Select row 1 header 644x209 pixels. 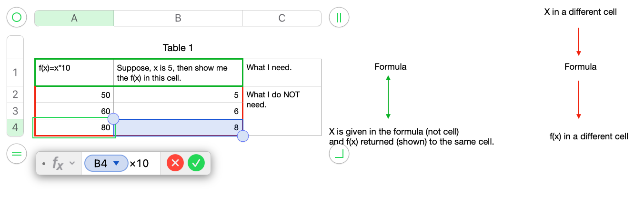[x=15, y=73]
